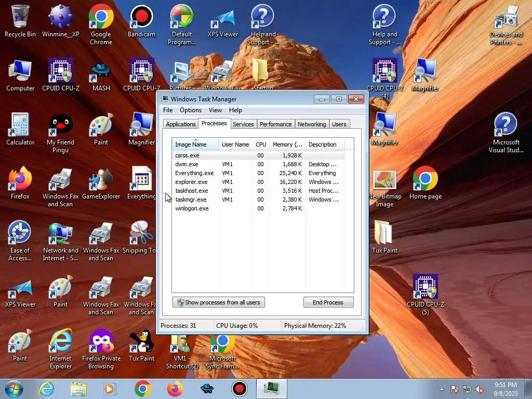Viewport: 532px width, 399px height.
Task: Switch to the Applications tab
Action: pyautogui.click(x=180, y=124)
